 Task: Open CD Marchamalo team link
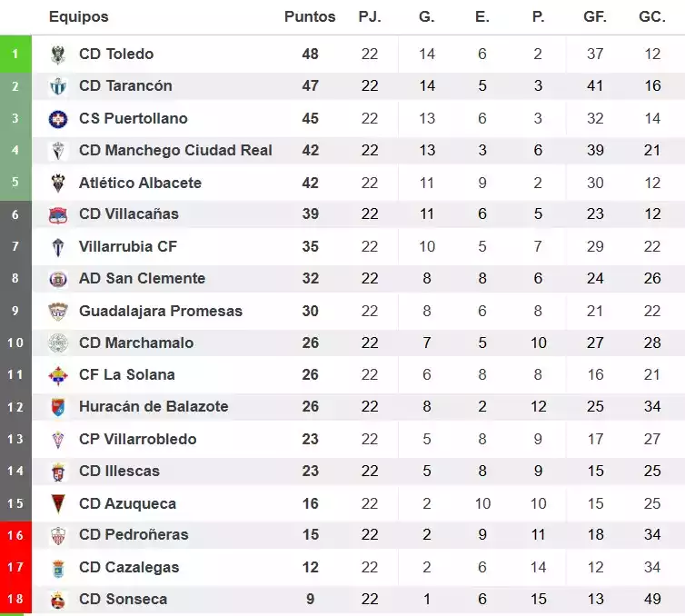(136, 343)
